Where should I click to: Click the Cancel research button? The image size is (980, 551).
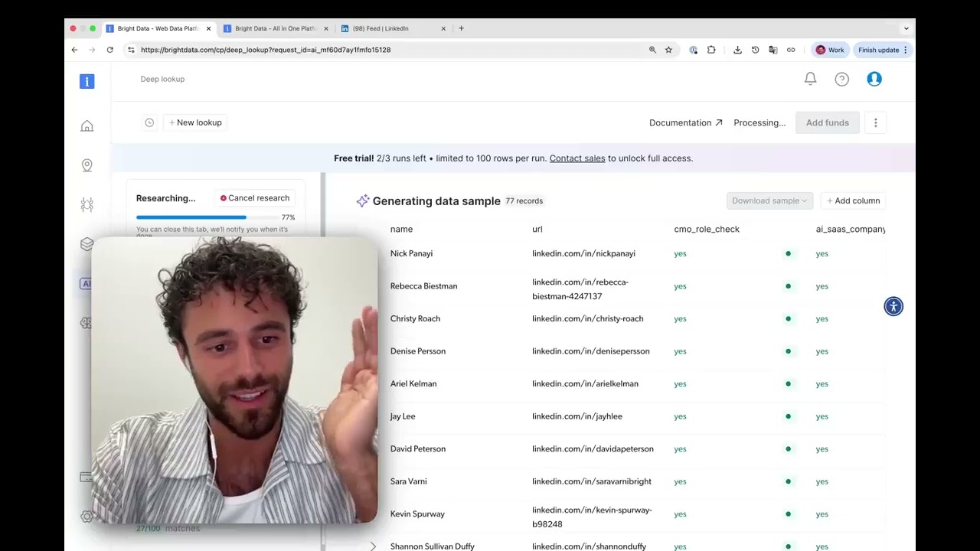[x=255, y=198]
